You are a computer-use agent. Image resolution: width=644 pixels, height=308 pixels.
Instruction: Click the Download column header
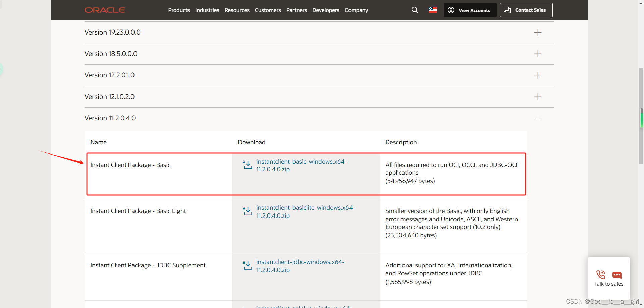[x=252, y=142]
